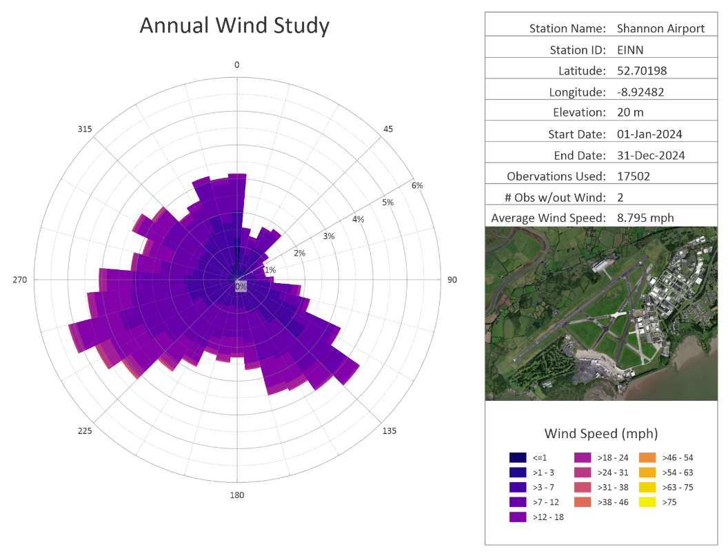Click the >7 - 12 mph legend swatch
The width and height of the screenshot is (728, 560).
[518, 502]
